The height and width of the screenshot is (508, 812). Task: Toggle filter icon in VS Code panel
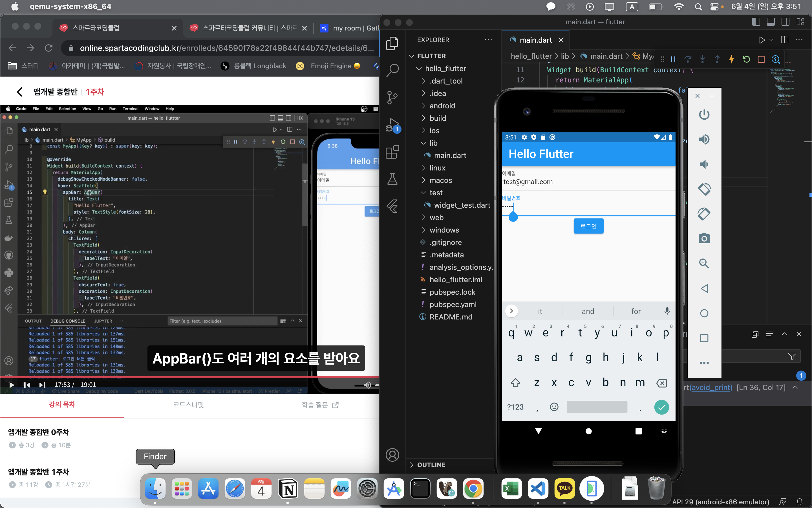pos(792,356)
